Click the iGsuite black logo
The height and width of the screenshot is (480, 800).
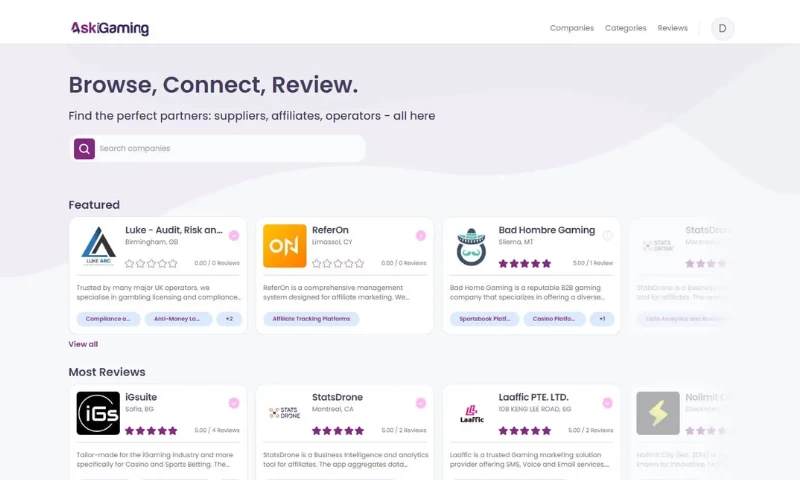click(98, 413)
